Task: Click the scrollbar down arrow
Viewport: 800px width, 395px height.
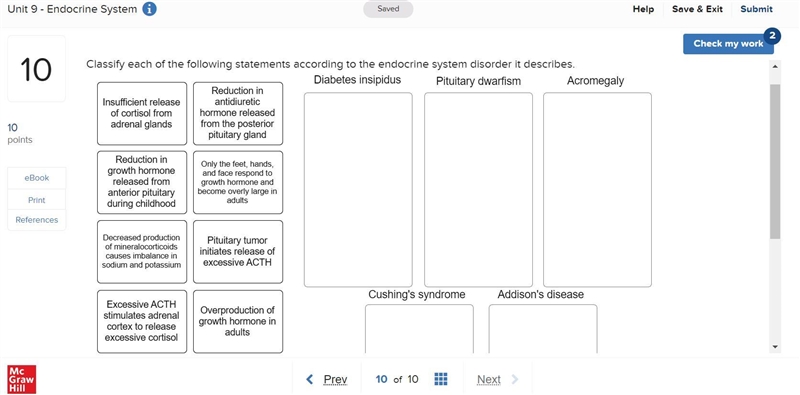Action: (x=775, y=347)
